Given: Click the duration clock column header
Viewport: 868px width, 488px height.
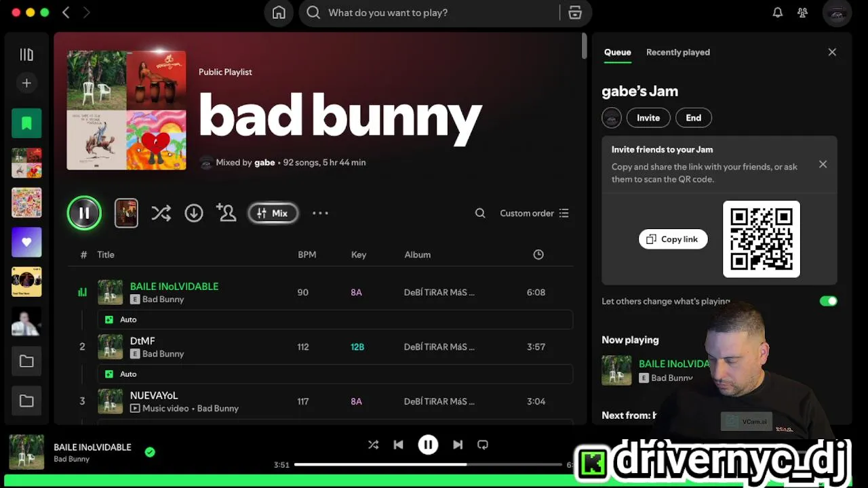Looking at the screenshot, I should pyautogui.click(x=538, y=255).
